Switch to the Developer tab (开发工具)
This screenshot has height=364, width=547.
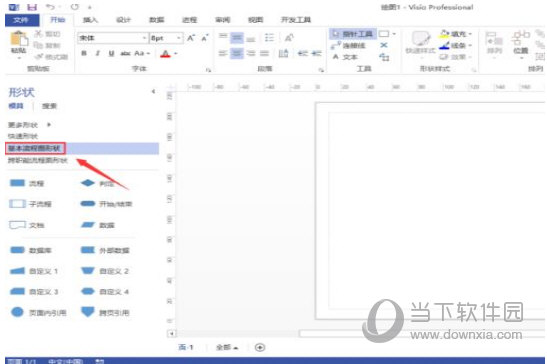(x=296, y=20)
